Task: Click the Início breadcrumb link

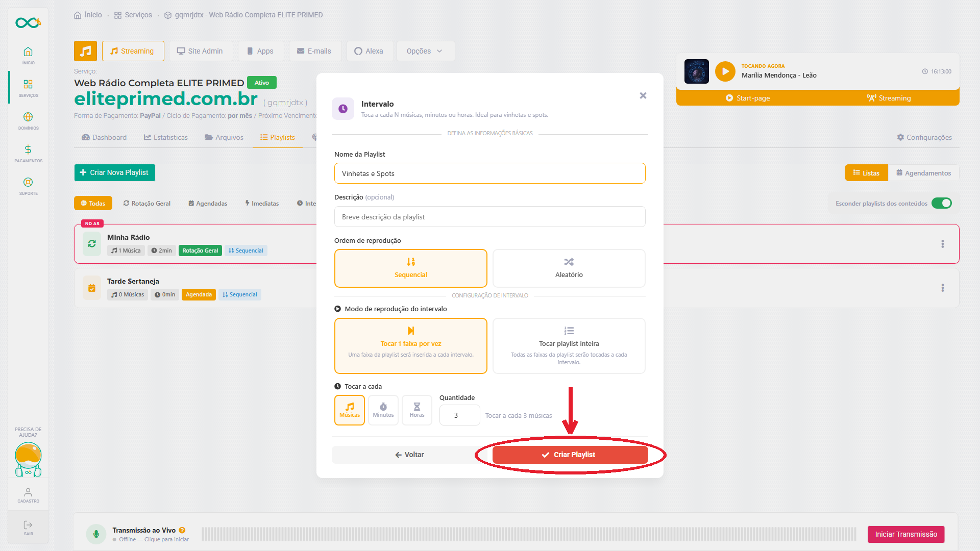Action: (x=88, y=15)
